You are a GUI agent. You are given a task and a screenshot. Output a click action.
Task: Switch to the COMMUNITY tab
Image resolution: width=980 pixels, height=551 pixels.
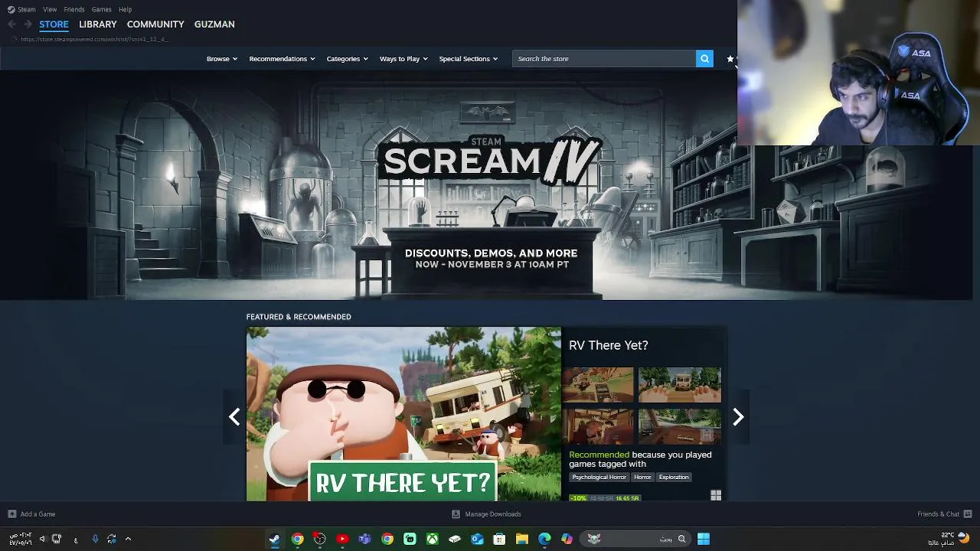click(155, 24)
